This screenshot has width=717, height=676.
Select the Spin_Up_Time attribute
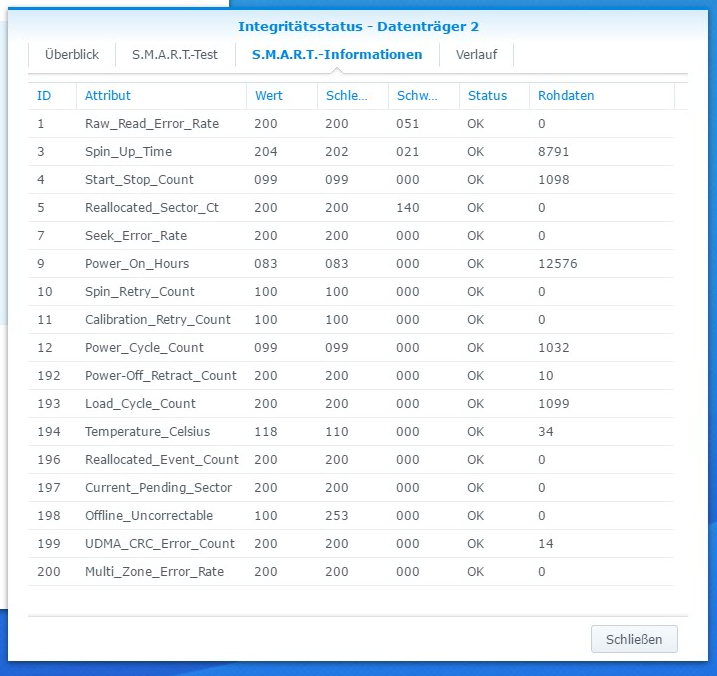pyautogui.click(x=128, y=151)
